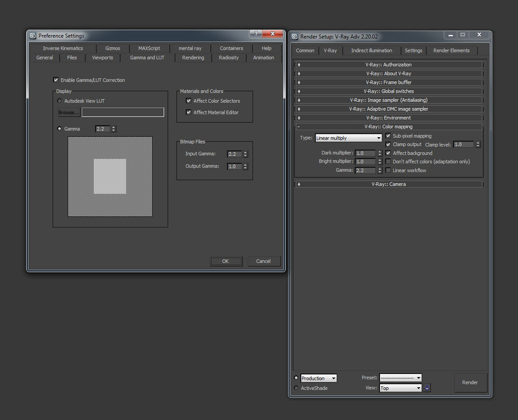Expand the V-Ray:: Camera rollout

[x=388, y=184]
